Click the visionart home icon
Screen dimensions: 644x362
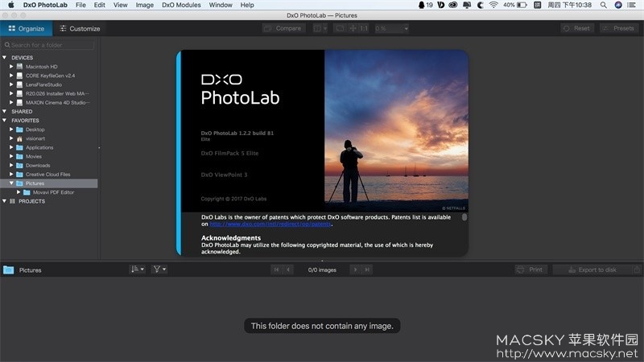pyautogui.click(x=19, y=138)
